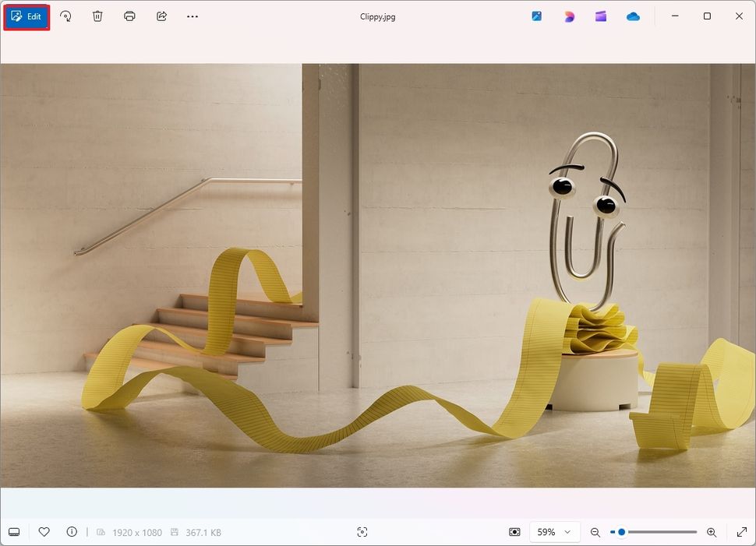Edit the photo with Designer
The height and width of the screenshot is (546, 756).
(x=569, y=16)
